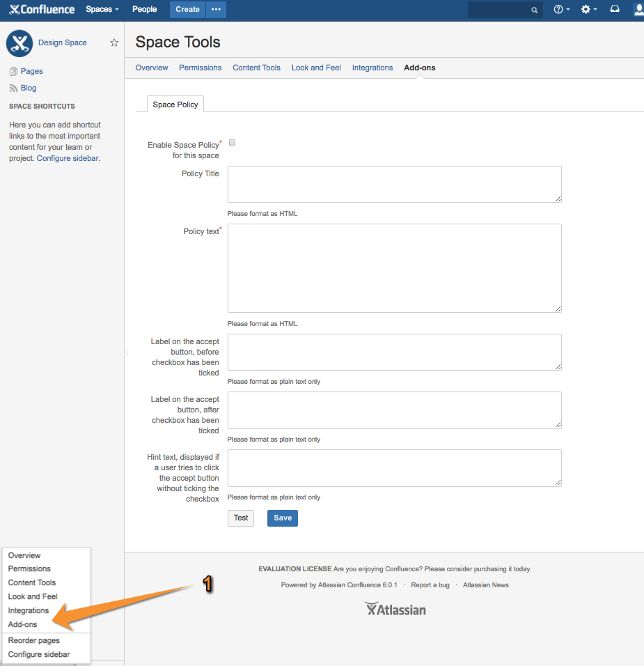Image resolution: width=644 pixels, height=666 pixels.
Task: Switch to the Permissions tab
Action: point(200,68)
